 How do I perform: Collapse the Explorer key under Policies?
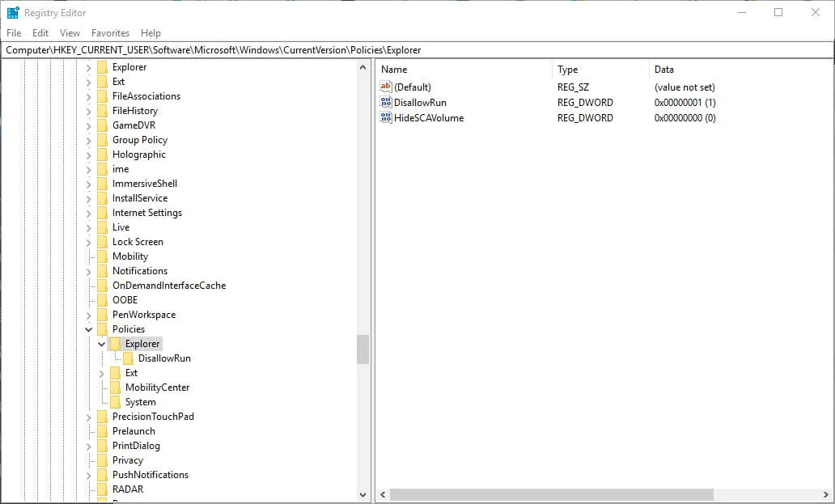[101, 344]
